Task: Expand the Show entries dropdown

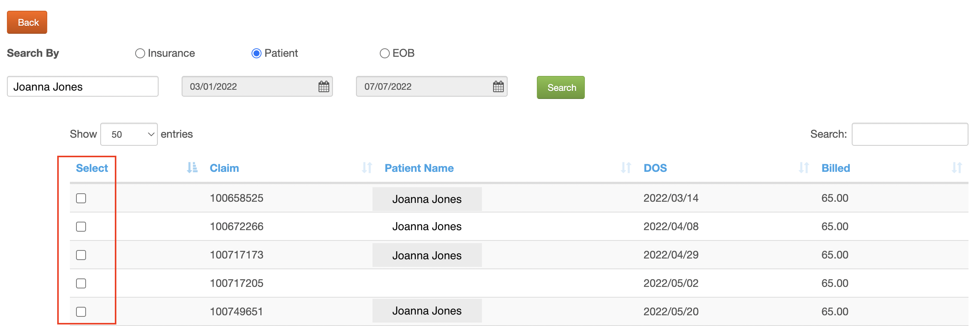Action: (x=129, y=134)
